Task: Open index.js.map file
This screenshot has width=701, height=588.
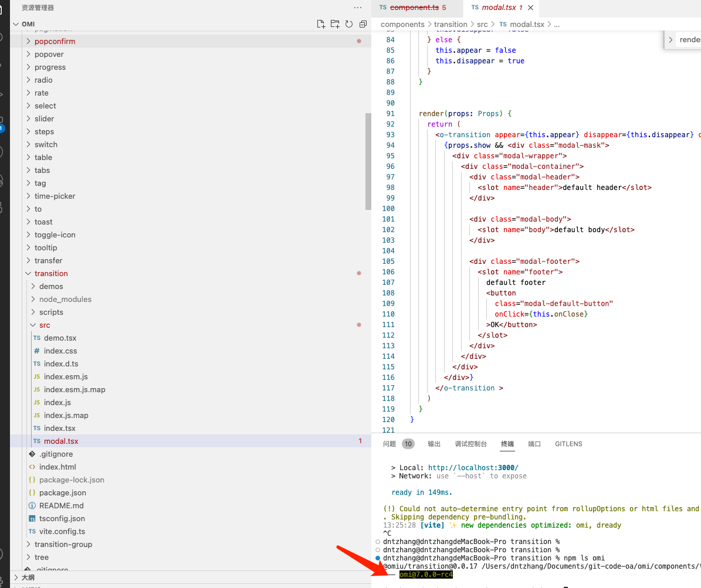Action: click(x=66, y=416)
